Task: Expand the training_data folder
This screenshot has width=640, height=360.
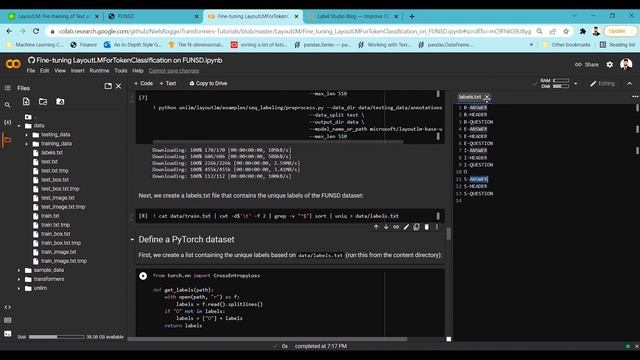Action: pyautogui.click(x=27, y=144)
